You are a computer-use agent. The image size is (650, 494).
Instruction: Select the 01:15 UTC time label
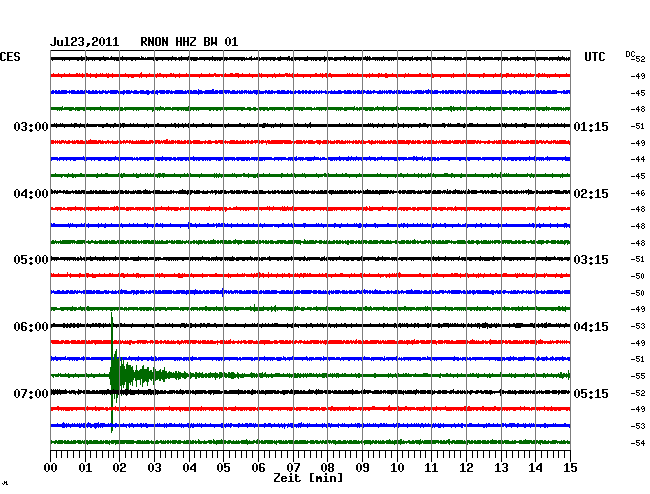591,126
